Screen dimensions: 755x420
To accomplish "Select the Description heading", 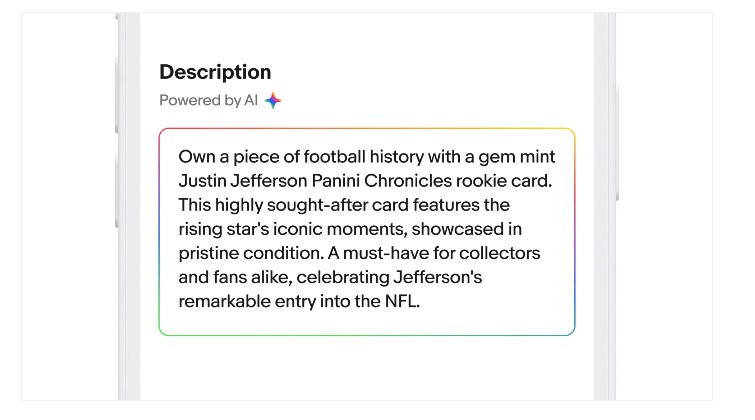I will (x=215, y=72).
